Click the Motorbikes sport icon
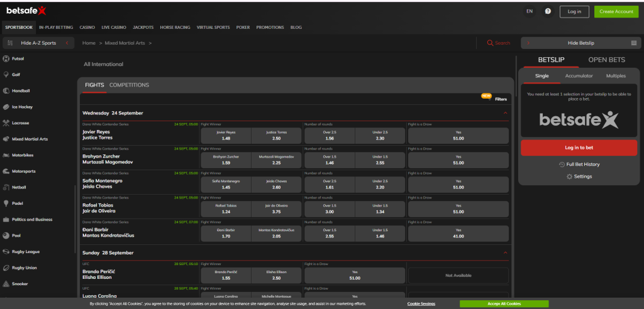This screenshot has width=644, height=309. click(x=6, y=155)
